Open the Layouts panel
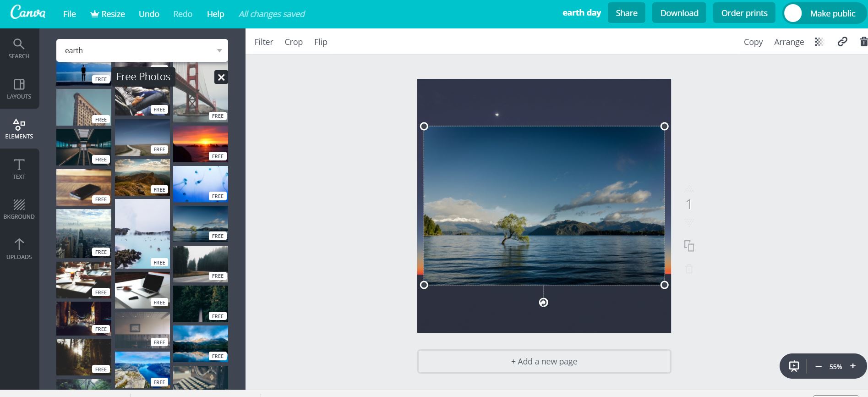Image resolution: width=868 pixels, height=397 pixels. pos(19,88)
